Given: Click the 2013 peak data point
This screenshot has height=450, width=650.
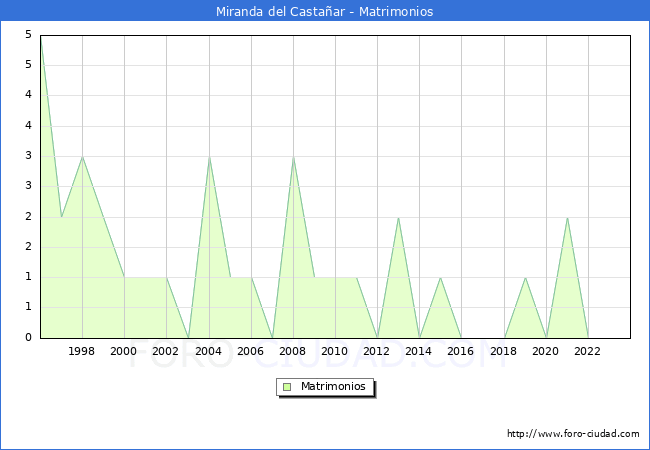Looking at the screenshot, I should point(398,217).
